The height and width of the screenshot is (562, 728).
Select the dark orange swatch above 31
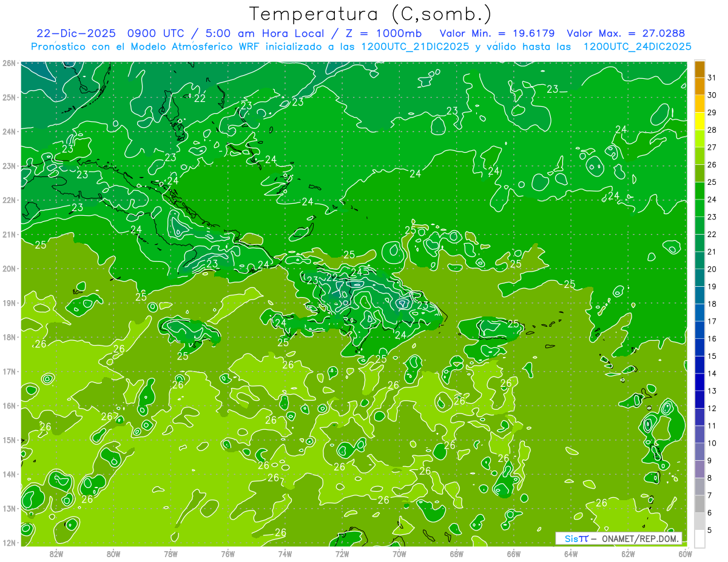click(699, 70)
